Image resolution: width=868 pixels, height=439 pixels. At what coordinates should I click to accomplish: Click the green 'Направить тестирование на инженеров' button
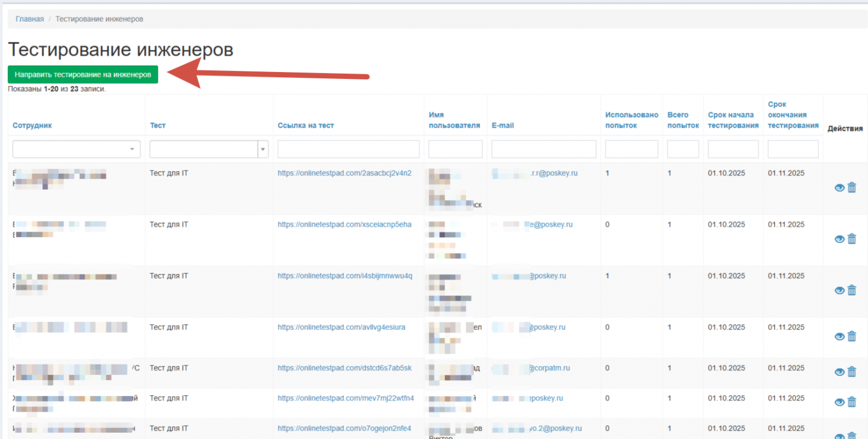(83, 74)
